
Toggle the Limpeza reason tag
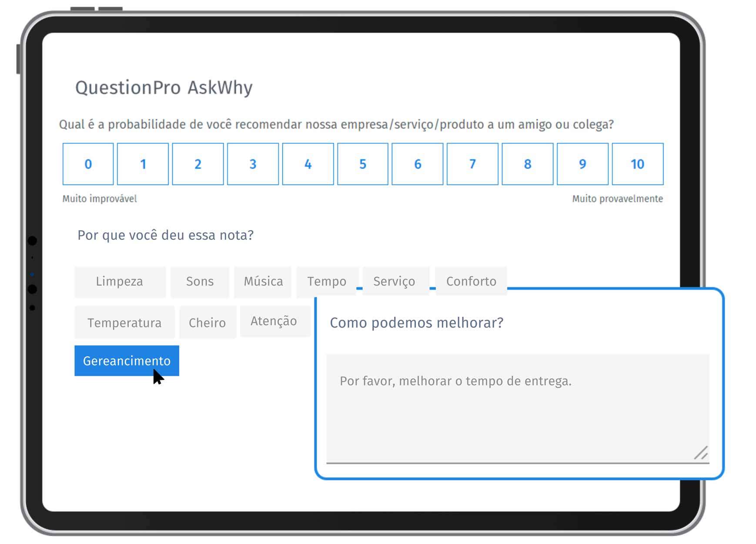[x=120, y=282]
